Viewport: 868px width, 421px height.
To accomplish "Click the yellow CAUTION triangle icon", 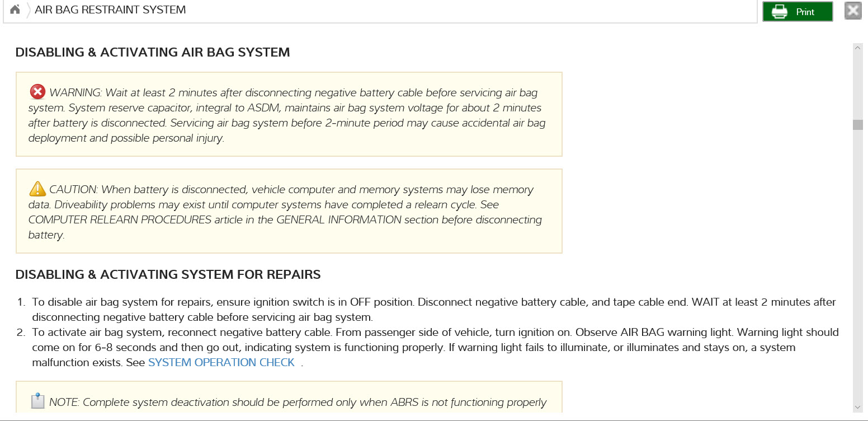I will click(x=37, y=189).
